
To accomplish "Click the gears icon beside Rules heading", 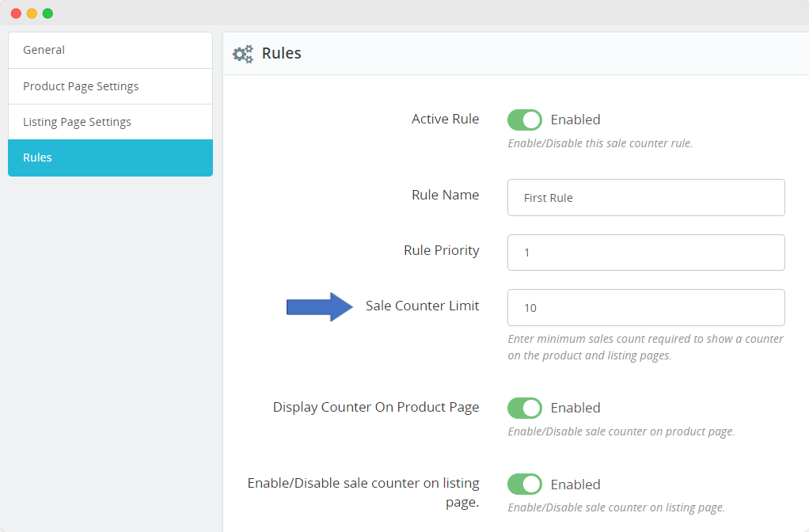I will tap(242, 54).
